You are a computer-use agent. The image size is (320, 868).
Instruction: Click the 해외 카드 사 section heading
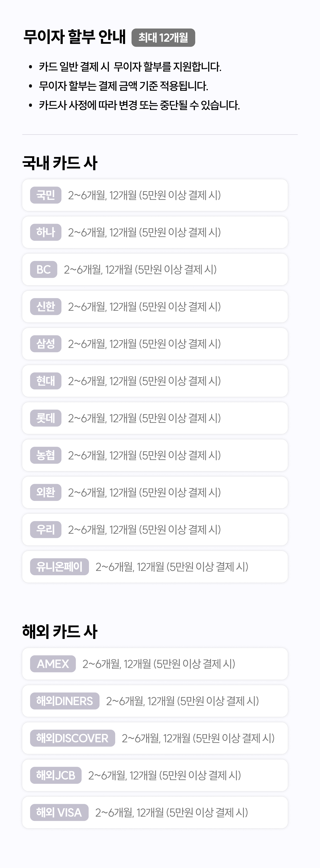60,631
